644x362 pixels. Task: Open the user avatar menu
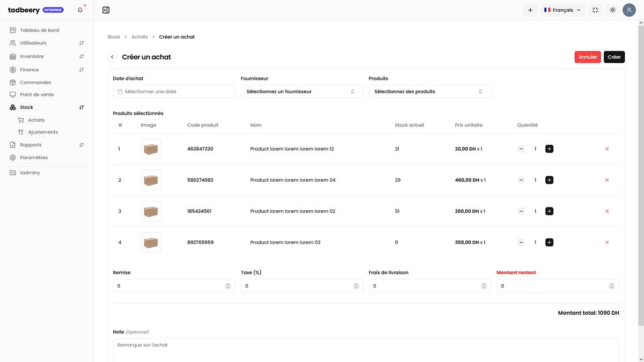(629, 10)
